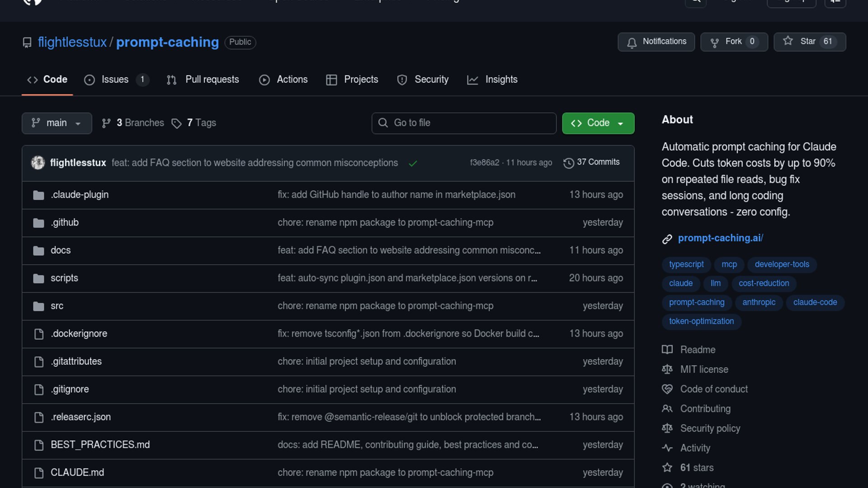Click the green checkmark commit status icon
The height and width of the screenshot is (488, 868).
(x=412, y=163)
